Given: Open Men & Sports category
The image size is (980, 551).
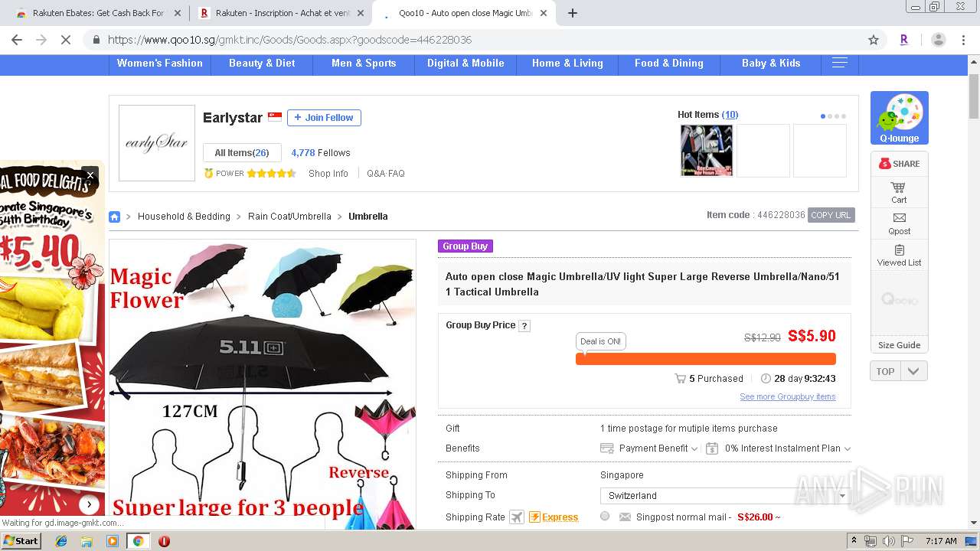Looking at the screenshot, I should 364,64.
